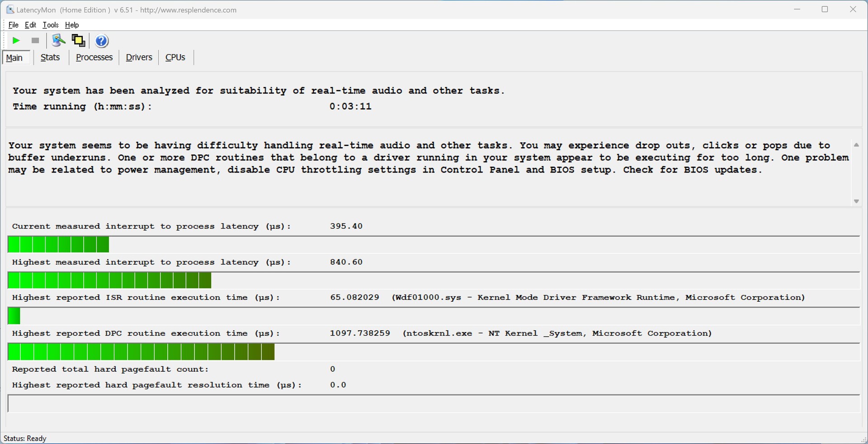Switch to the Stats tab
This screenshot has height=444, width=868.
pyautogui.click(x=50, y=57)
